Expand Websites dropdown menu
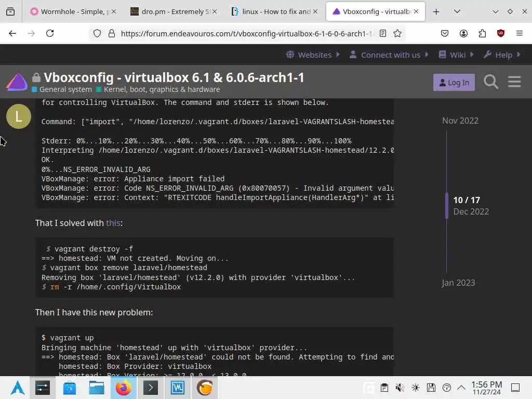 [x=313, y=55]
